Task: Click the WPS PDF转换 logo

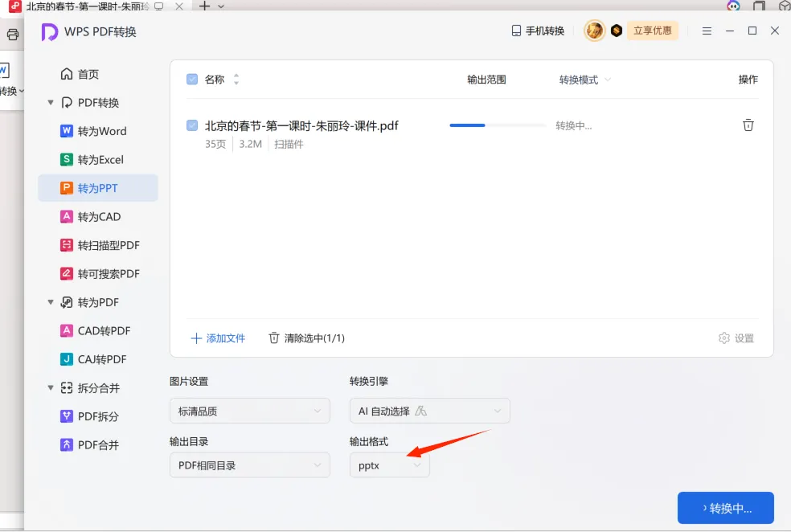Action: (50, 32)
